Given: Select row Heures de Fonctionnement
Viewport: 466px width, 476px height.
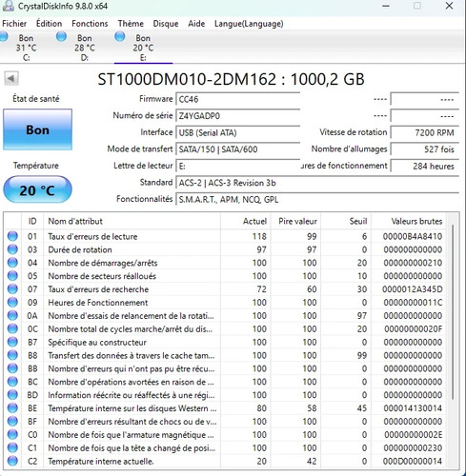Looking at the screenshot, I should pos(225,303).
